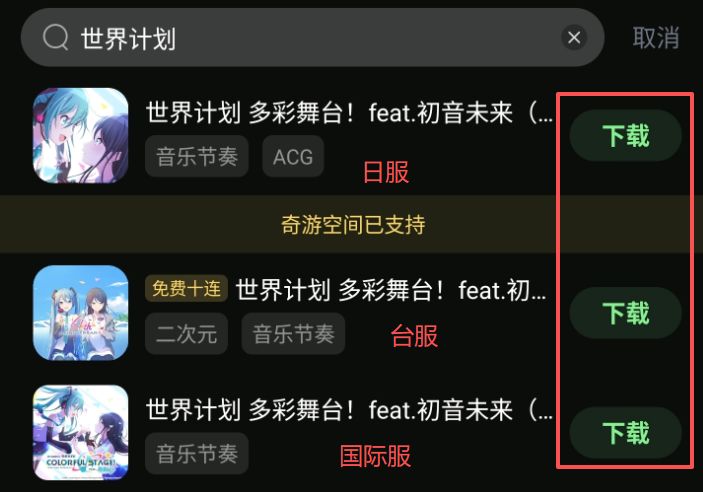This screenshot has width=703, height=492.
Task: Click the search magnifier icon
Action: (x=56, y=37)
